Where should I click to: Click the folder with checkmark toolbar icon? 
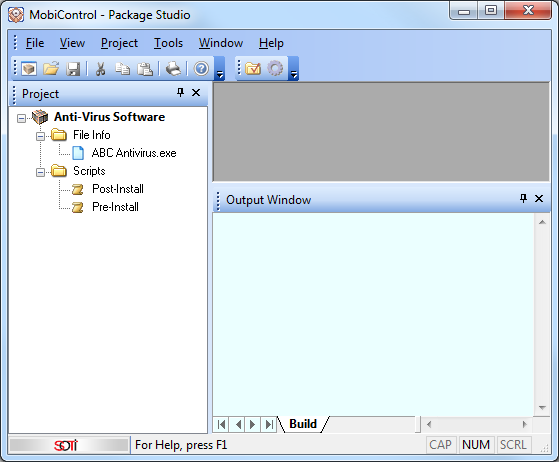(x=253, y=68)
